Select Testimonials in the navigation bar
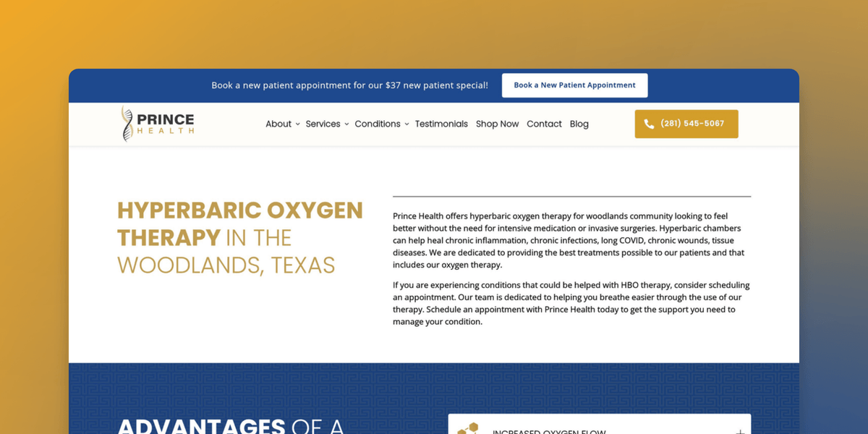The image size is (868, 434). (x=441, y=124)
